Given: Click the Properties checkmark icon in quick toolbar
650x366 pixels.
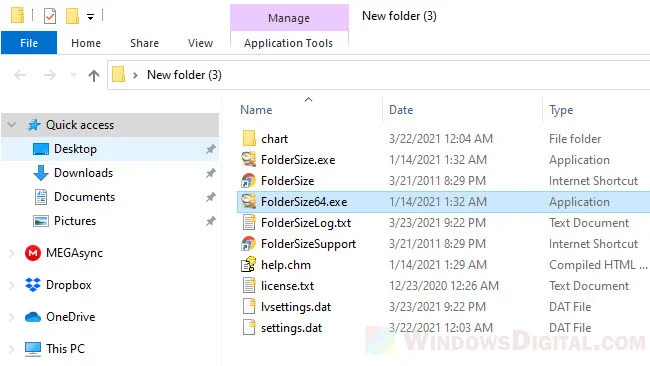Looking at the screenshot, I should point(50,17).
